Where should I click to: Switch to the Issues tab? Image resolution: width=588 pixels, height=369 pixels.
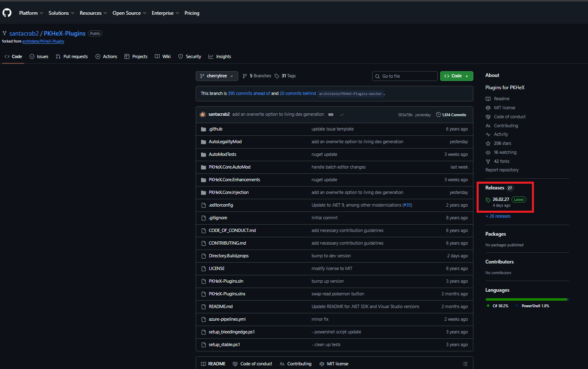(39, 56)
